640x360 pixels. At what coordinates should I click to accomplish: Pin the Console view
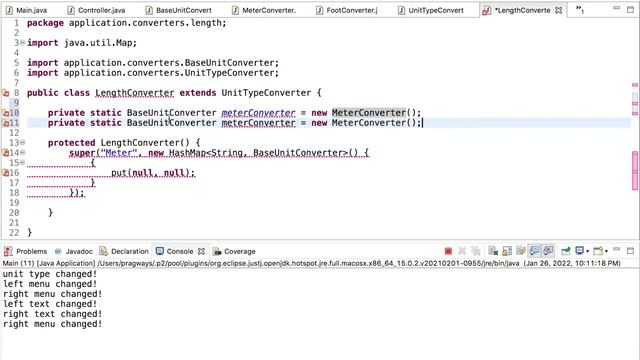[x=566, y=251]
